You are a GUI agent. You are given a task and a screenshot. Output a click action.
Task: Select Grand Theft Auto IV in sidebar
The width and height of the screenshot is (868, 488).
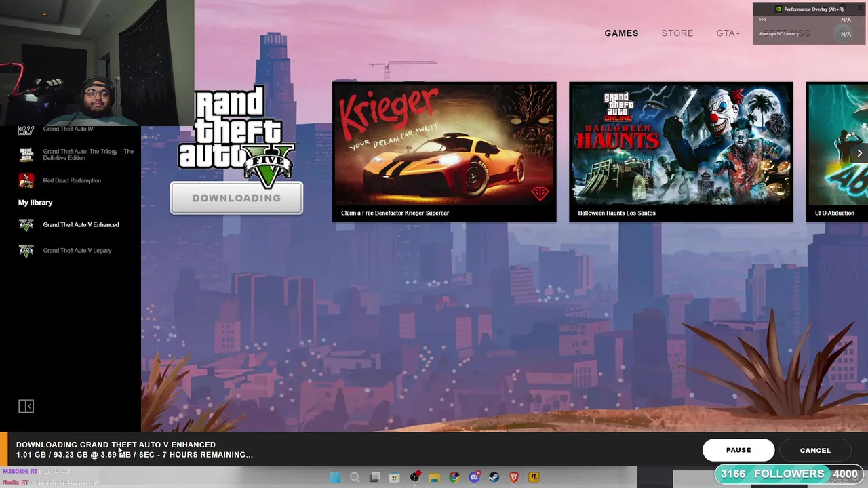pos(68,129)
